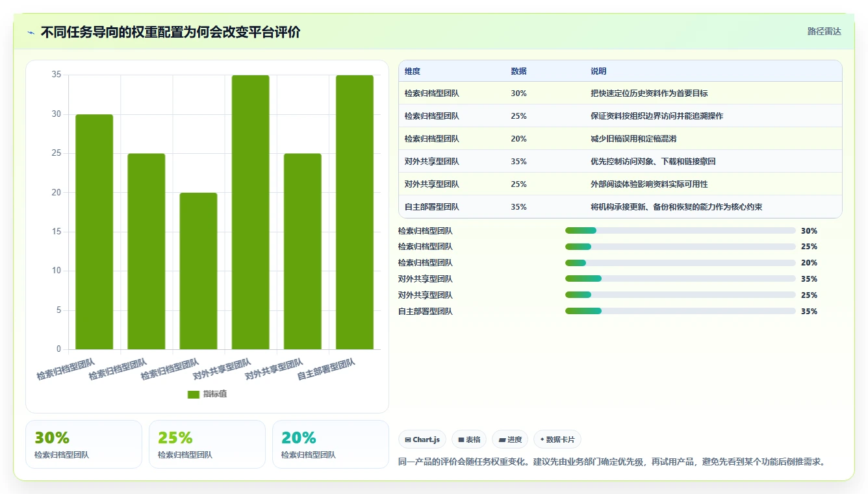
Task: Click table cell 减少旧稿误用和定稿混淆
Action: [633, 139]
